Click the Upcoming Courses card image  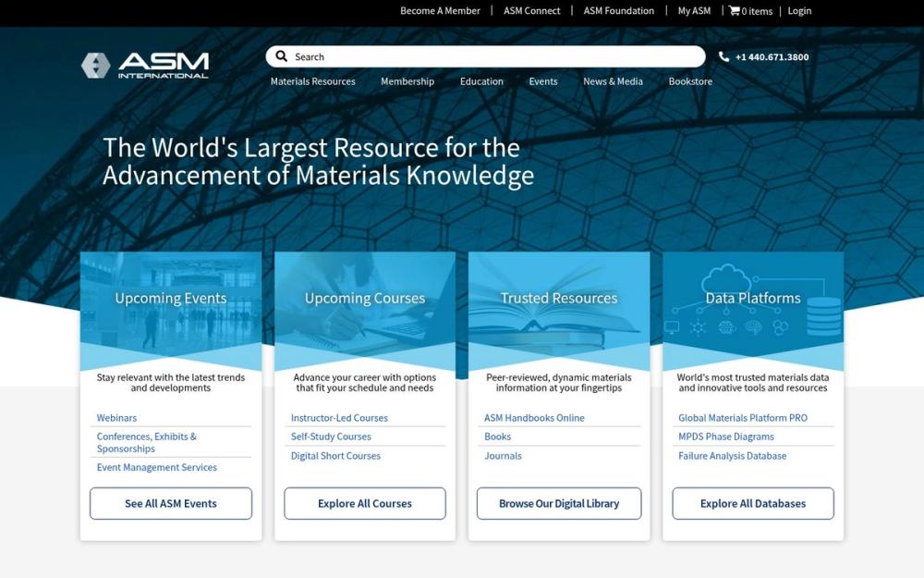click(x=365, y=312)
